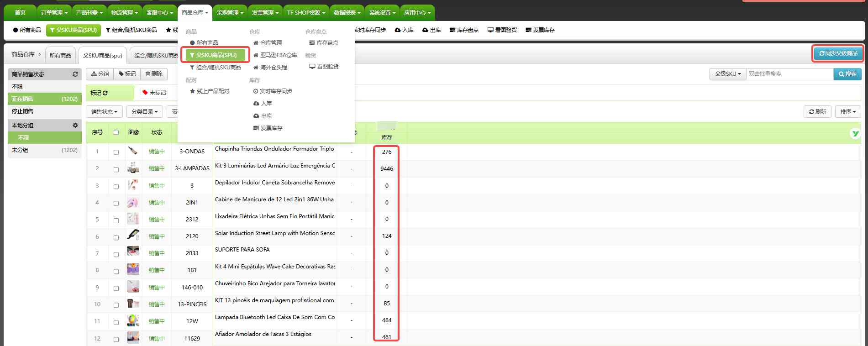Open the 排序 sort dropdown
The width and height of the screenshot is (868, 346).
pyautogui.click(x=848, y=111)
